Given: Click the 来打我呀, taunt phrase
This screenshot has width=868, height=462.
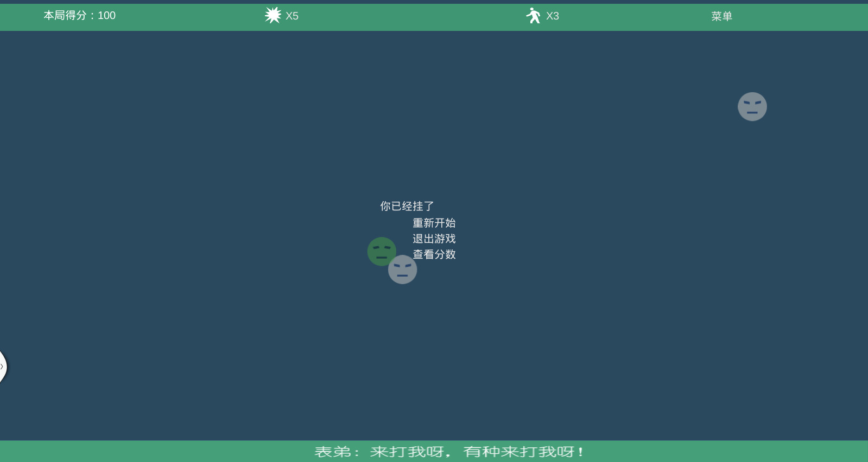Looking at the screenshot, I should click(x=410, y=452).
